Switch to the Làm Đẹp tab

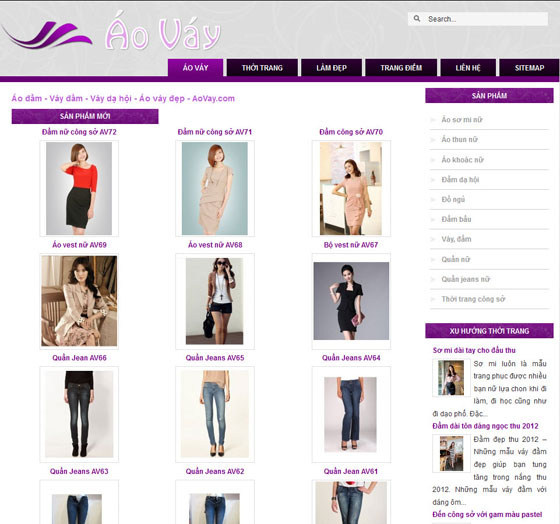(x=331, y=68)
